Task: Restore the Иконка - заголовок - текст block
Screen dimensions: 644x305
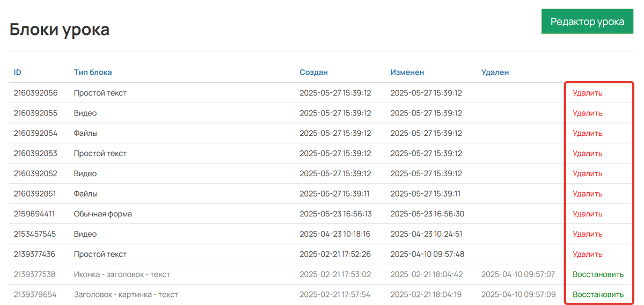Action: pyautogui.click(x=598, y=274)
